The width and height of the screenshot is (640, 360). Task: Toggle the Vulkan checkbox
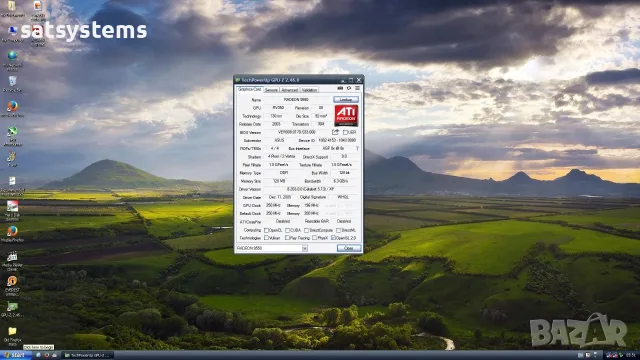(267, 238)
